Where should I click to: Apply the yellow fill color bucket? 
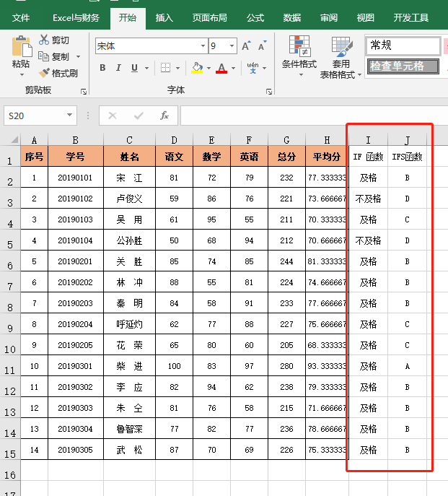[197, 68]
